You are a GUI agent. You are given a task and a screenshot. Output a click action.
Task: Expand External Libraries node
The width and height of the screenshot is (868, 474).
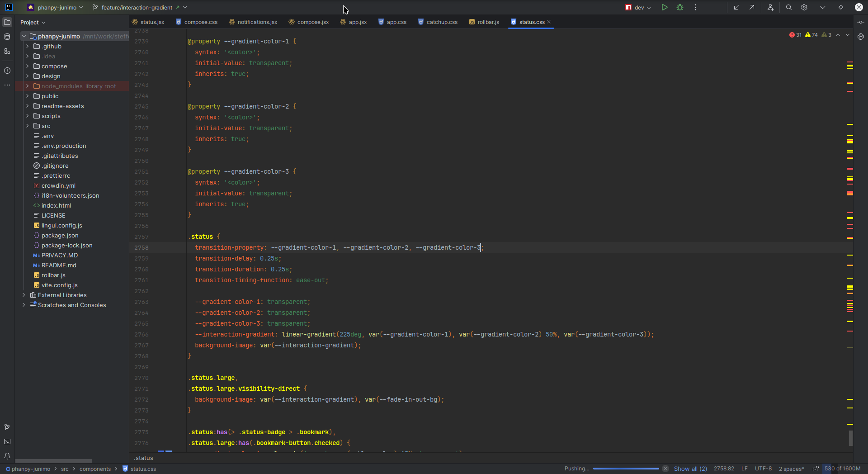click(x=24, y=295)
